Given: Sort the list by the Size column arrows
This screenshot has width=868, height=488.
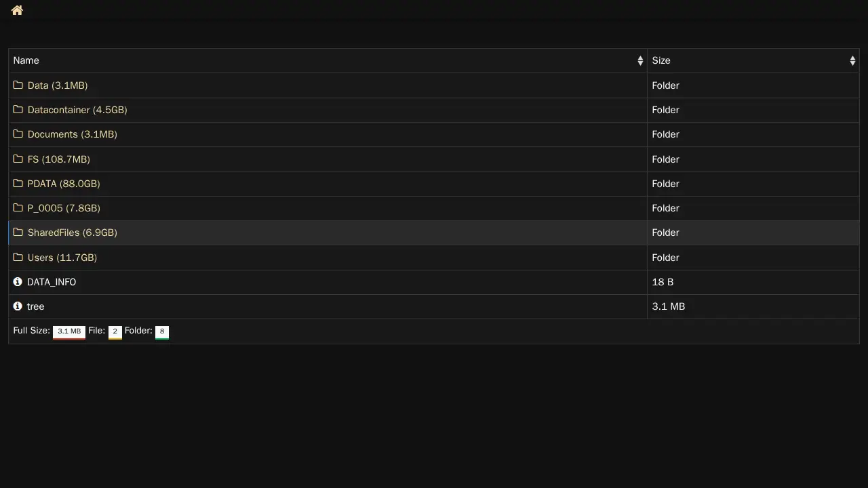Looking at the screenshot, I should pos(852,61).
